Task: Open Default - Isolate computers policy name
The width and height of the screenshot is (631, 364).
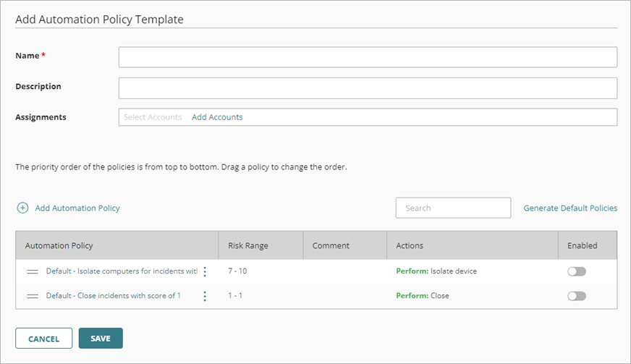Action: [x=121, y=271]
